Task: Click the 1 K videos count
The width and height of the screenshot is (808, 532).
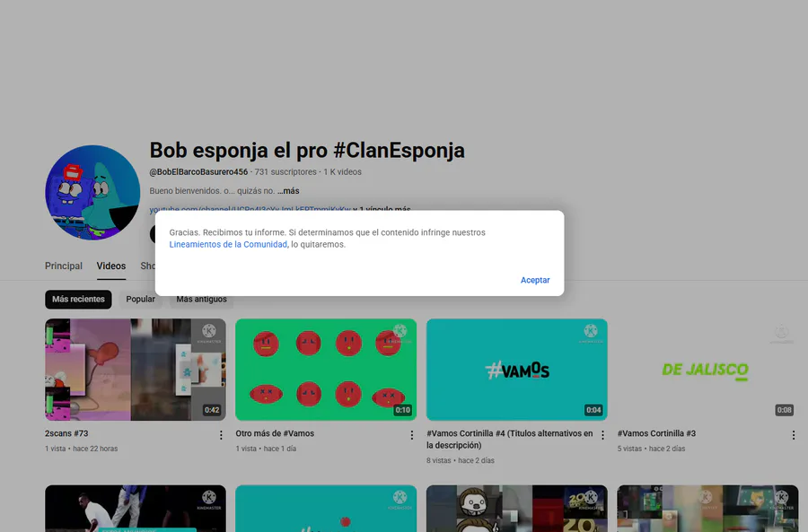Action: coord(342,172)
